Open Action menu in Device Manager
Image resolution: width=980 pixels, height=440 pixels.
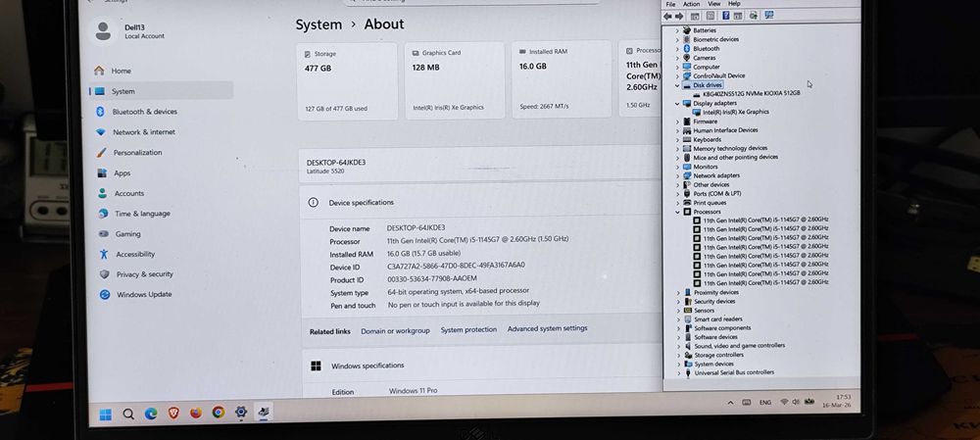click(x=691, y=4)
